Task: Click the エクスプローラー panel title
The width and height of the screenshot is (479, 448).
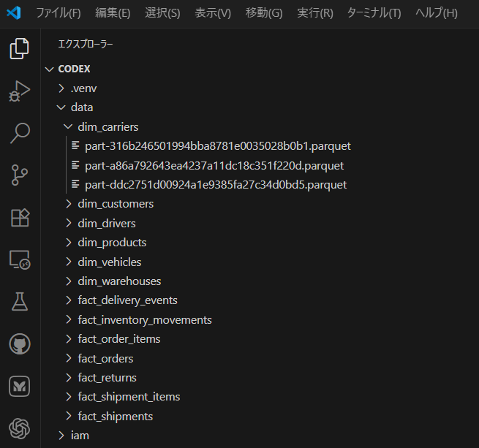Action: pos(86,45)
